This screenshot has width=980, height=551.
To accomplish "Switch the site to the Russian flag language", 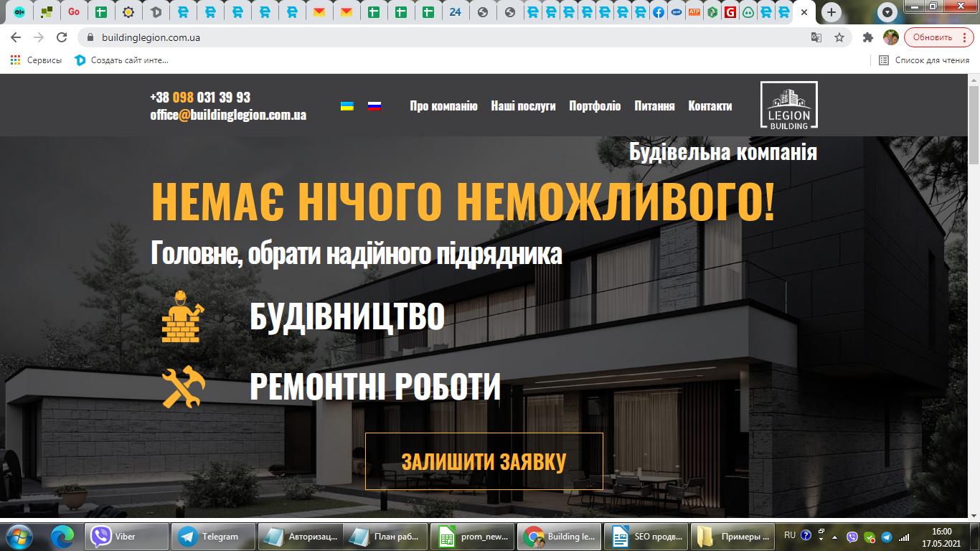I will pos(374,106).
